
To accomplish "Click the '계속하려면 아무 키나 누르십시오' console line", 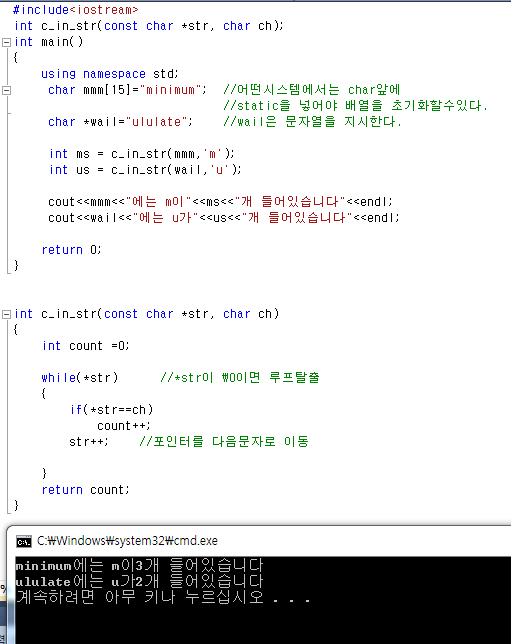I will [x=163, y=597].
